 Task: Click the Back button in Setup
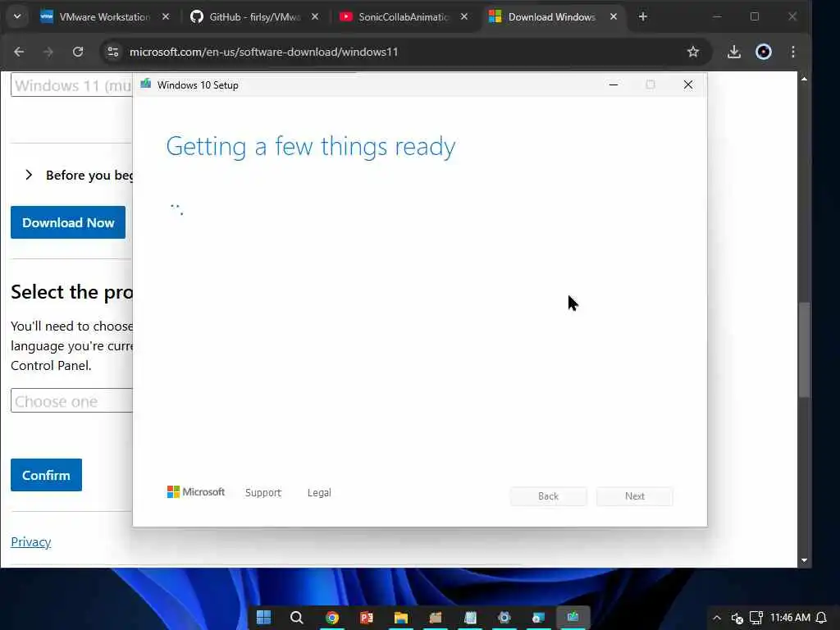[x=549, y=496]
